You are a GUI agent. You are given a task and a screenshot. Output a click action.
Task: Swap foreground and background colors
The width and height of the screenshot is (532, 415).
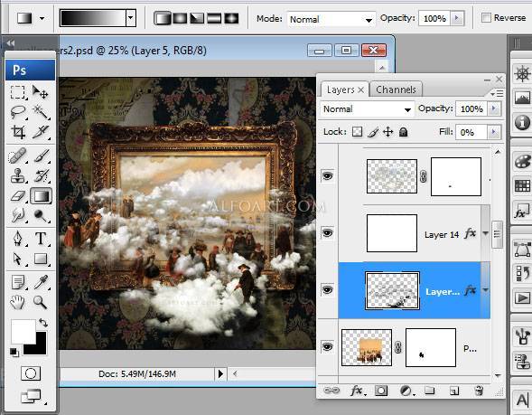coord(43,322)
